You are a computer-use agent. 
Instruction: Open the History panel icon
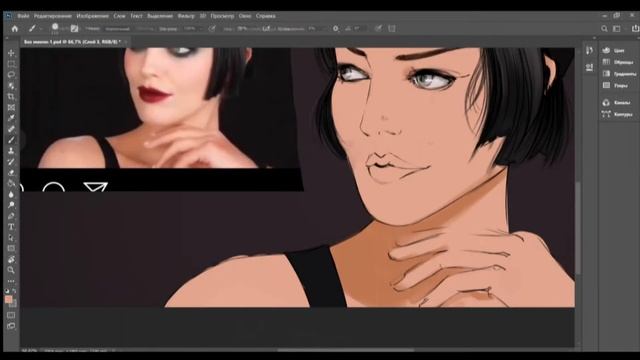[x=589, y=50]
